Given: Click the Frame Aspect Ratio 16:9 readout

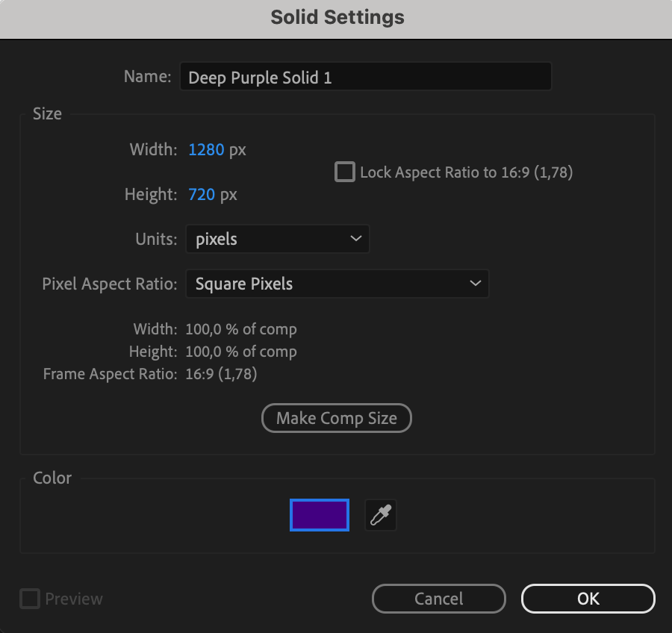Looking at the screenshot, I should coord(221,374).
